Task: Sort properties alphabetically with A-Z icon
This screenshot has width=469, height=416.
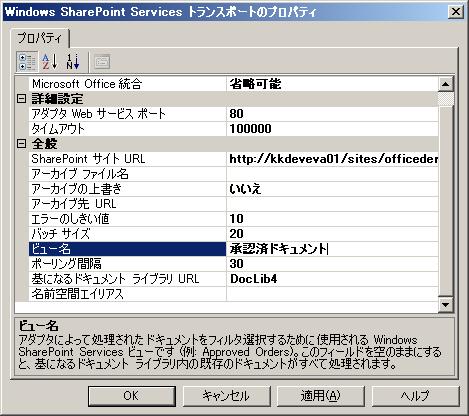Action: click(x=49, y=62)
